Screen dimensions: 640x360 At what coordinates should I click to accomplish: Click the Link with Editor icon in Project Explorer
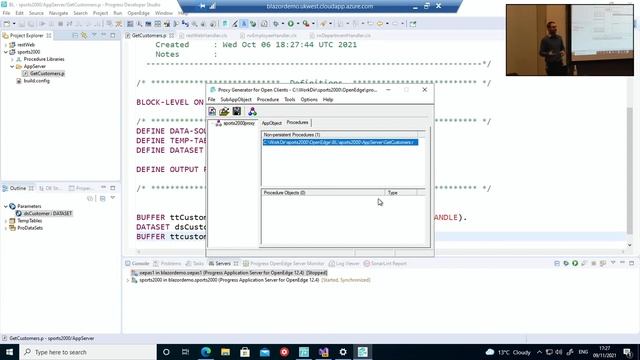[x=84, y=36]
